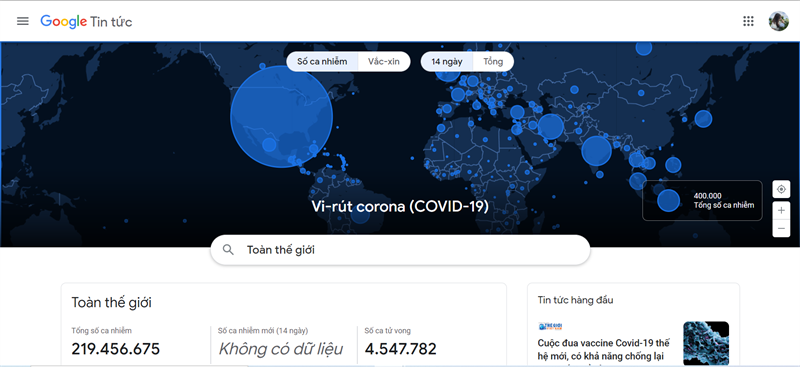This screenshot has height=367, width=800.
Task: Click the Không có dữ liệu text
Action: click(280, 349)
